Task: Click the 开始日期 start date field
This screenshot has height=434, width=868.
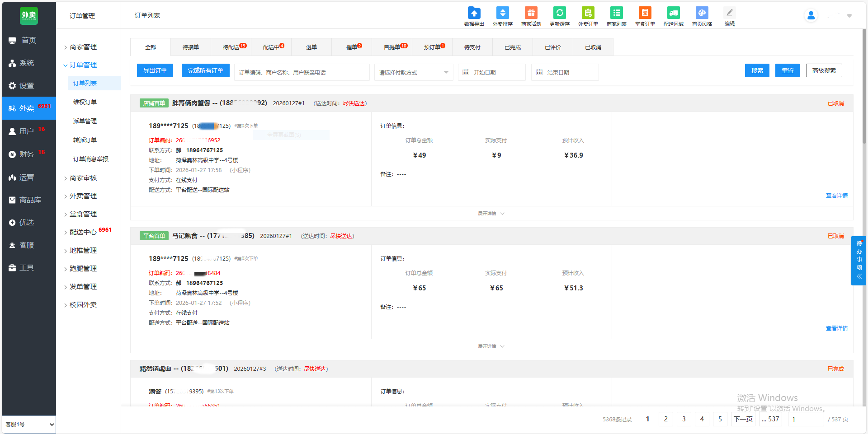Action: pos(492,72)
